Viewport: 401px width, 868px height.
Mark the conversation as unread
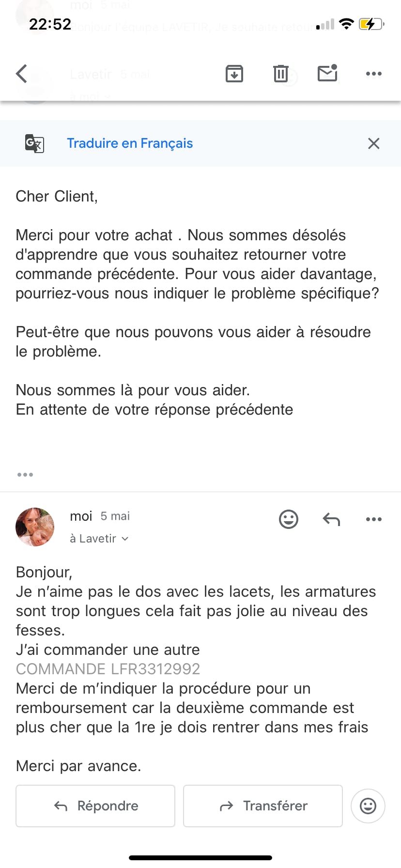pos(327,73)
